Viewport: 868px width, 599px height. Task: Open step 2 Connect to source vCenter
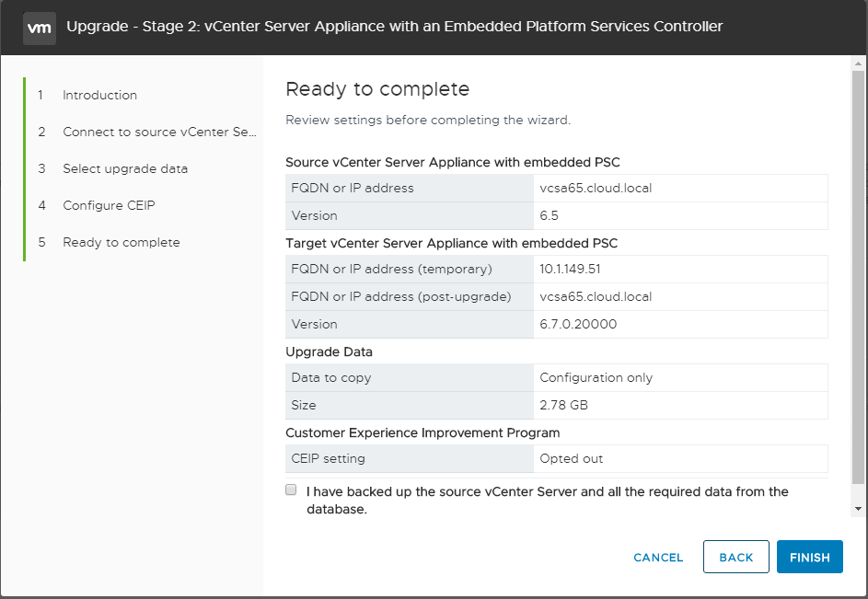pyautogui.click(x=159, y=132)
